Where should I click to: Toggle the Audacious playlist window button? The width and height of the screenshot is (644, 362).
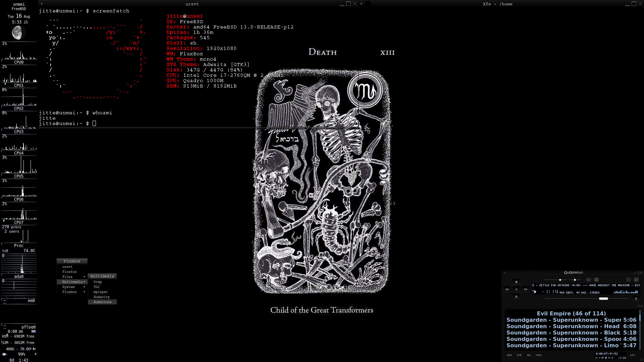[596, 280]
